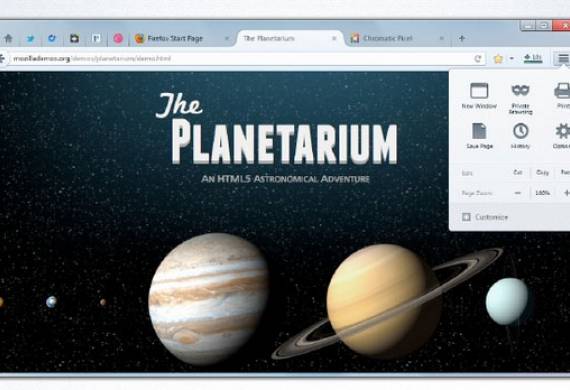The height and width of the screenshot is (390, 570).
Task: Open the History clock icon
Action: 520,131
